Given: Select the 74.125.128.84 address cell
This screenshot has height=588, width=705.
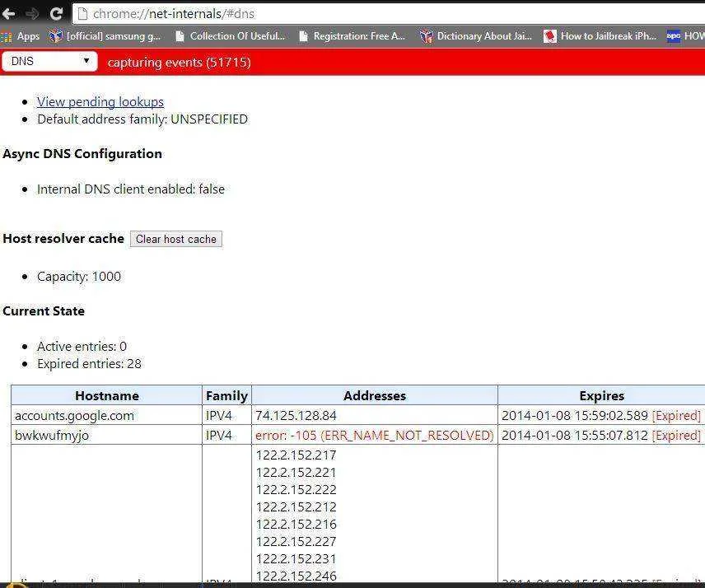Looking at the screenshot, I should coord(375,415).
